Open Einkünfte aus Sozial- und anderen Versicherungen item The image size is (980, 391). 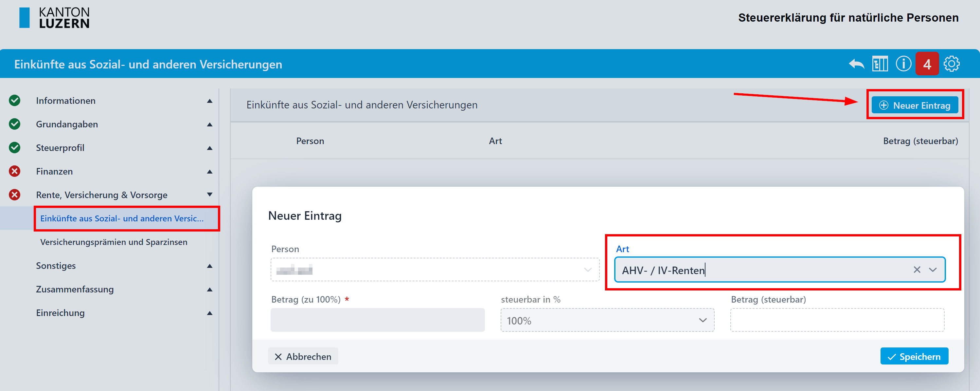click(x=122, y=218)
